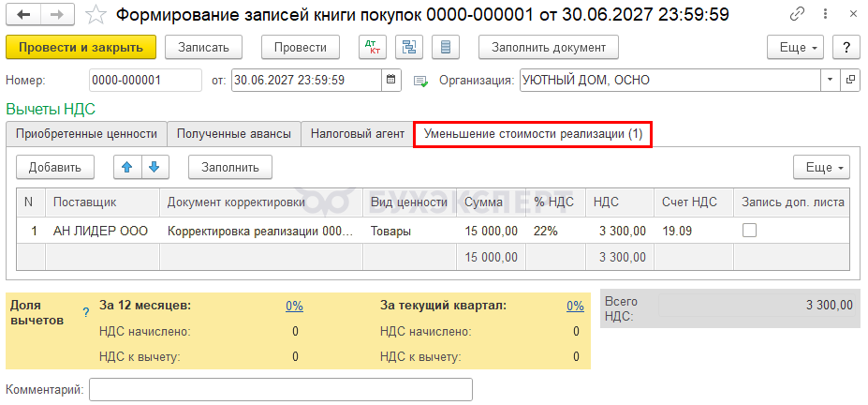868x405 pixels.
Task: Focus the document date input field
Action: [307, 80]
